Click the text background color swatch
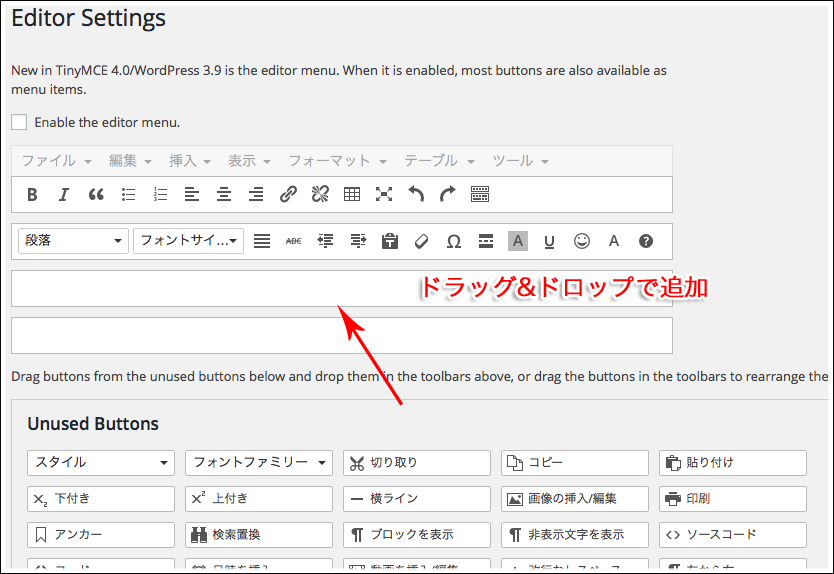This screenshot has height=574, width=834. (518, 241)
